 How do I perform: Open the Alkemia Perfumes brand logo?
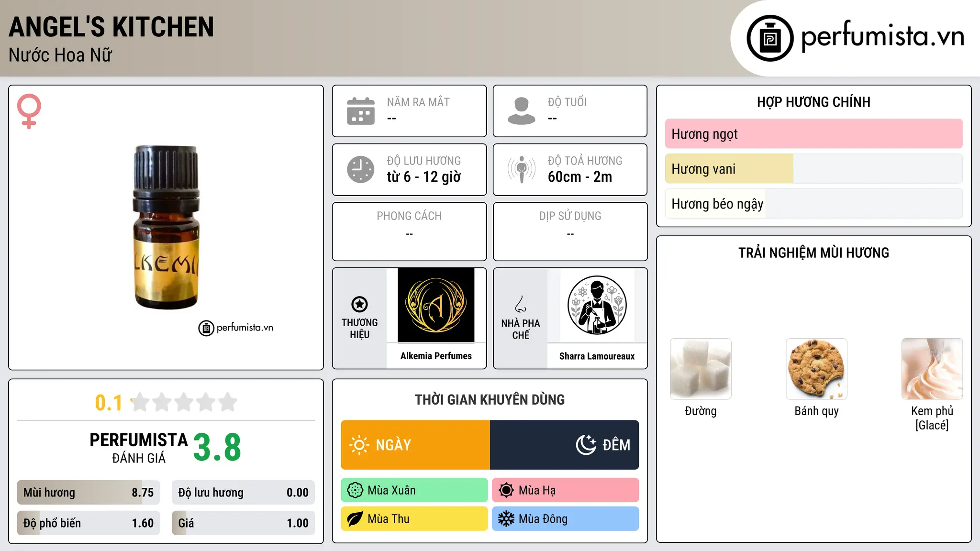click(436, 305)
